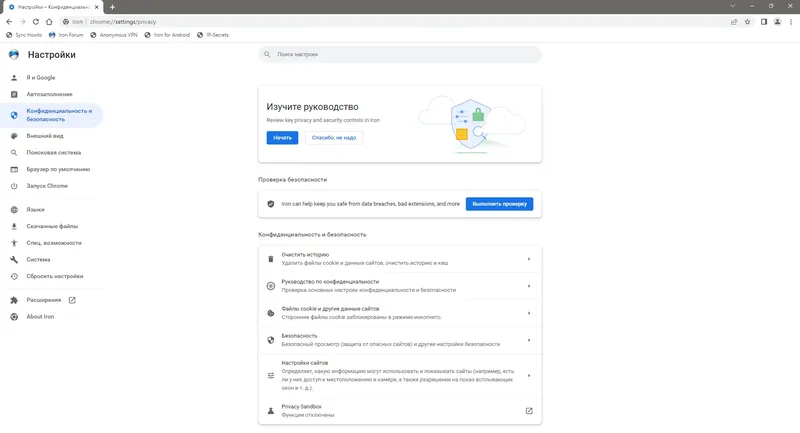Click the puzzle icon beside Расширения
This screenshot has height=433, width=800.
[x=14, y=300]
